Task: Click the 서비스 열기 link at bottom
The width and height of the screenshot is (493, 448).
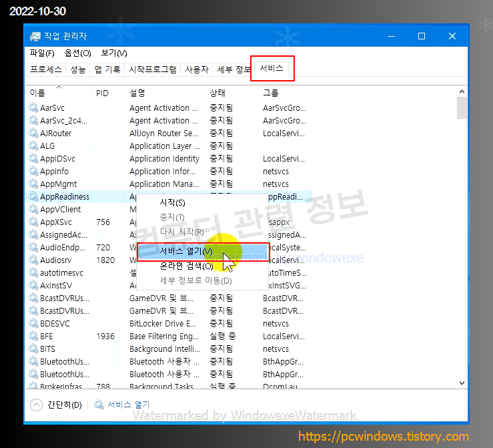Action: 129,405
